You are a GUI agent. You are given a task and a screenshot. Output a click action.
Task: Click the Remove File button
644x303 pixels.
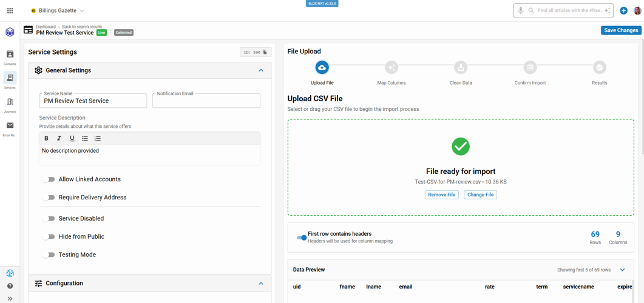[x=441, y=195]
